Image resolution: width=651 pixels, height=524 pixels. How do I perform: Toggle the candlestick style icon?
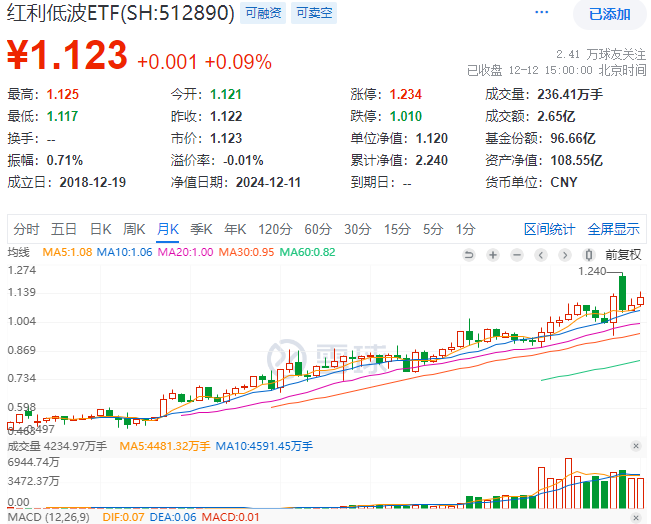click(x=588, y=255)
